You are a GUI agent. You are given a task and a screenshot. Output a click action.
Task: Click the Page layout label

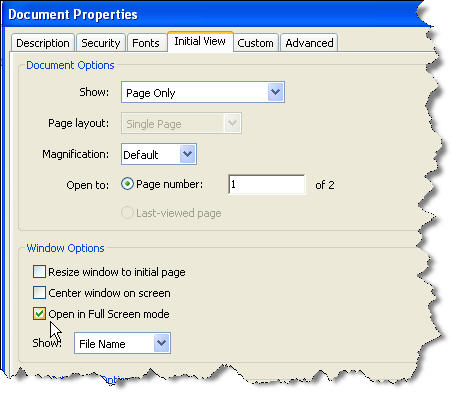pos(78,123)
